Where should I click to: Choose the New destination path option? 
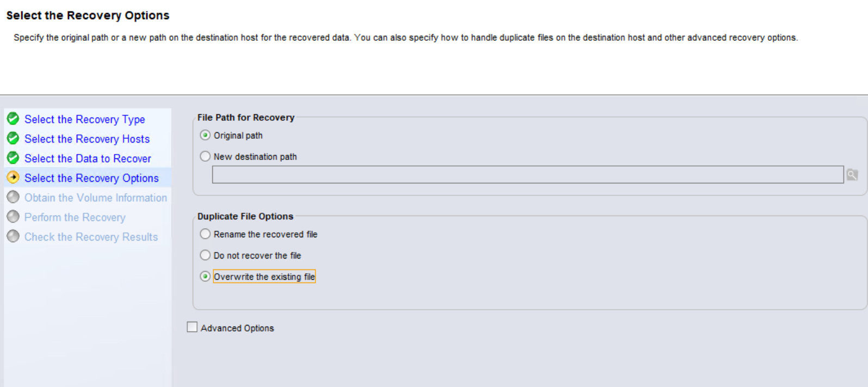click(205, 156)
